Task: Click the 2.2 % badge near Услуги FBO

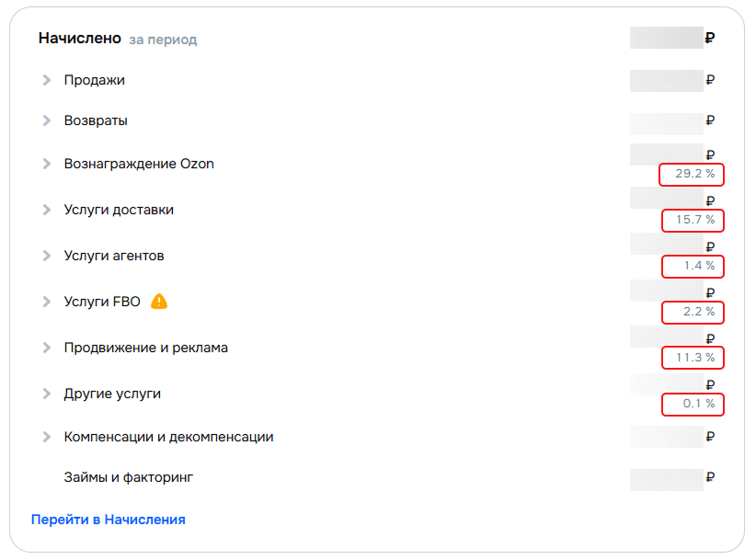Action: 691,313
